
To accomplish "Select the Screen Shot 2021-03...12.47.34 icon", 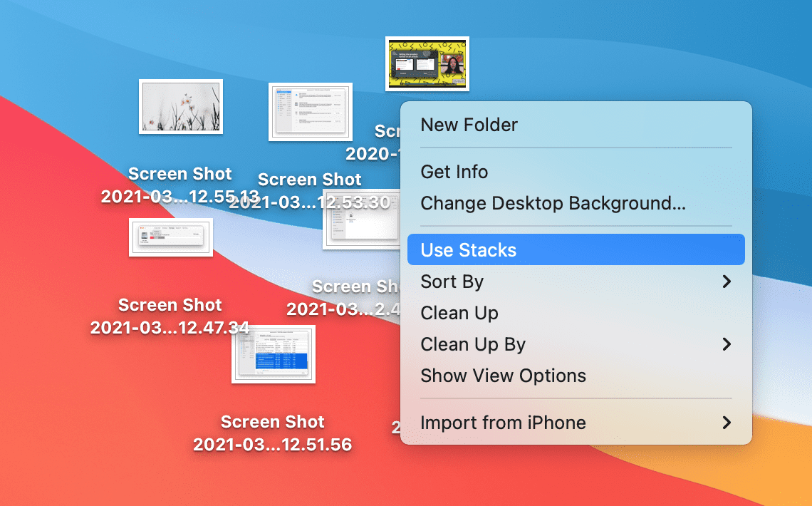I will pos(170,237).
